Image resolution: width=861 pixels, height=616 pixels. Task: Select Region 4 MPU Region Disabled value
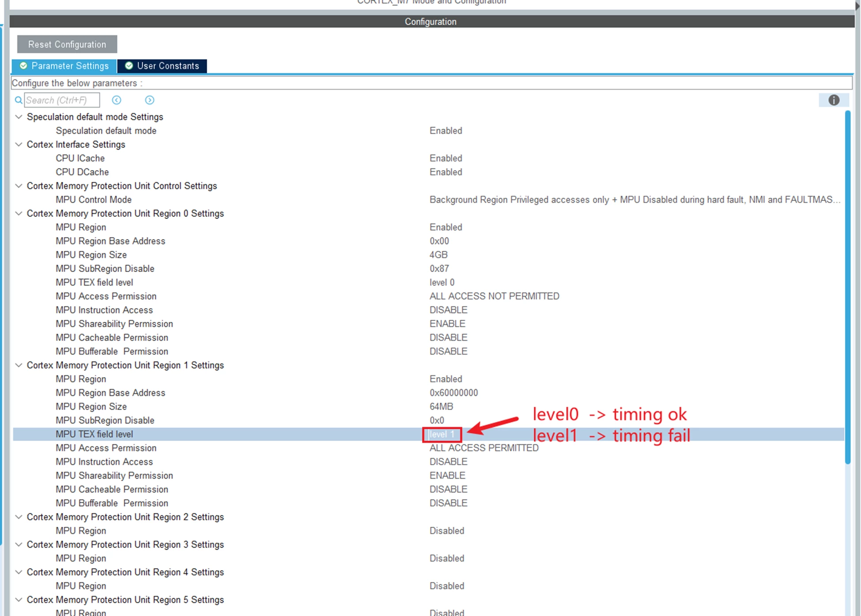[x=447, y=586]
